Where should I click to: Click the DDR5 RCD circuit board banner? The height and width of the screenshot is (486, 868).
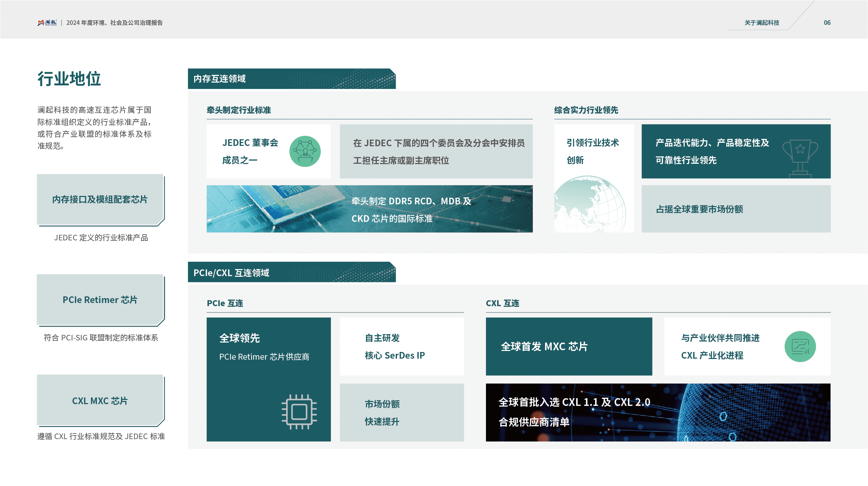click(x=369, y=209)
